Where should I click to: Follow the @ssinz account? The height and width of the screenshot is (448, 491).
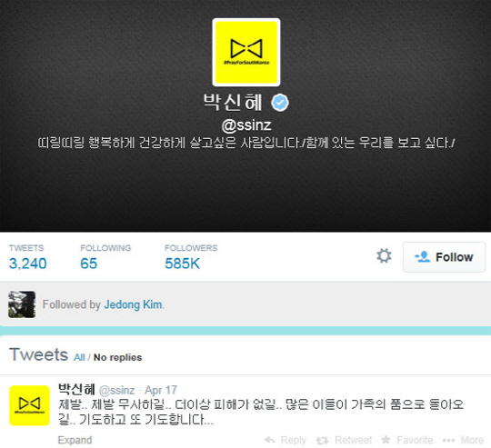pyautogui.click(x=444, y=257)
